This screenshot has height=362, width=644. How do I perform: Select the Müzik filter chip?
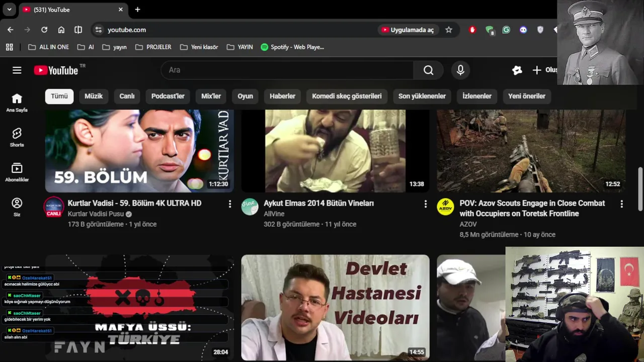click(x=94, y=96)
